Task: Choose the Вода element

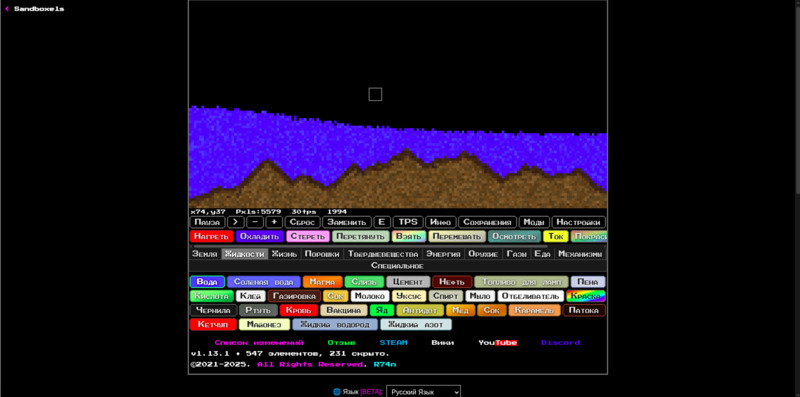Action: point(207,282)
